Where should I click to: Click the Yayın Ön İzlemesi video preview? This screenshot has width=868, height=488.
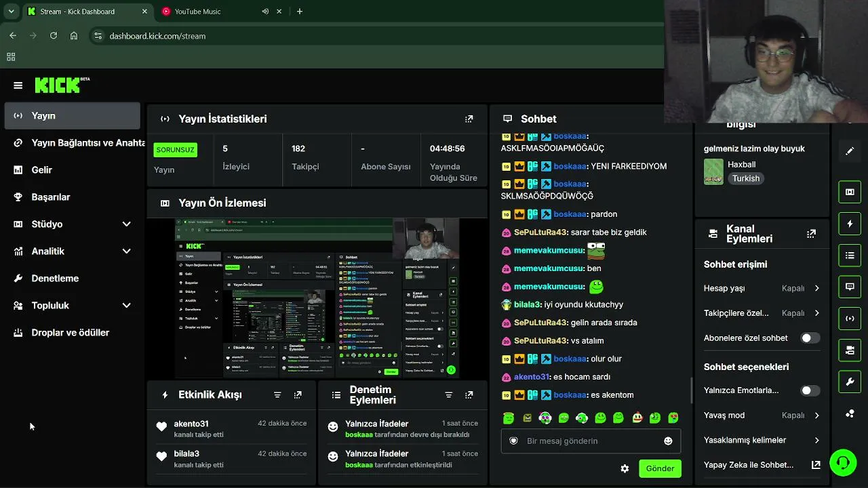[x=317, y=298]
